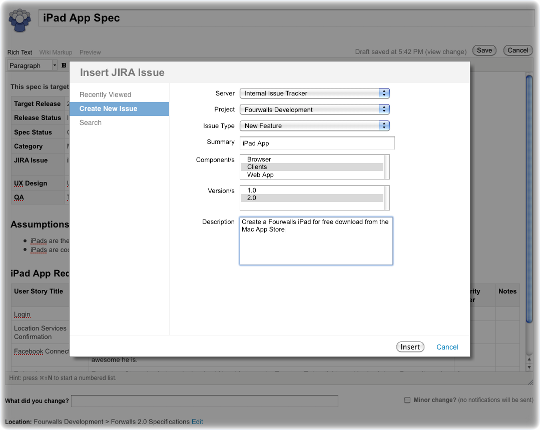Screen dimensions: 540x430
Task: Toggle the Bold formatting button
Action: click(64, 65)
